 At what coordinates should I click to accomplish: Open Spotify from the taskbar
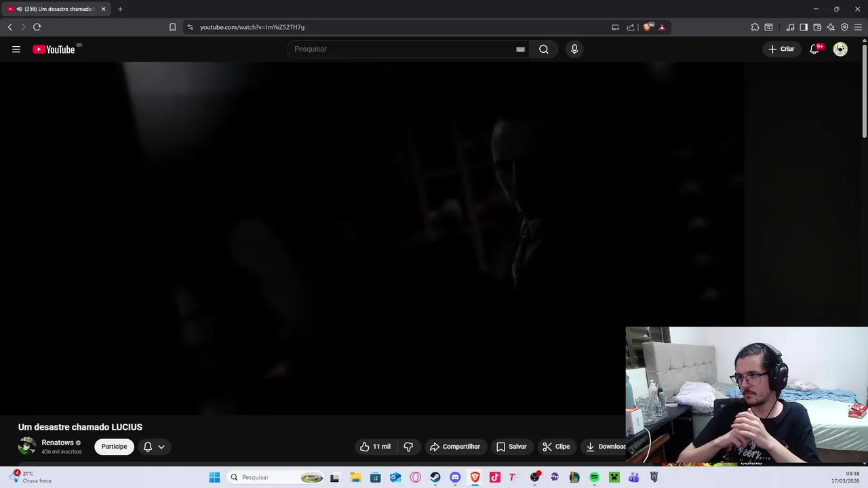(x=594, y=477)
